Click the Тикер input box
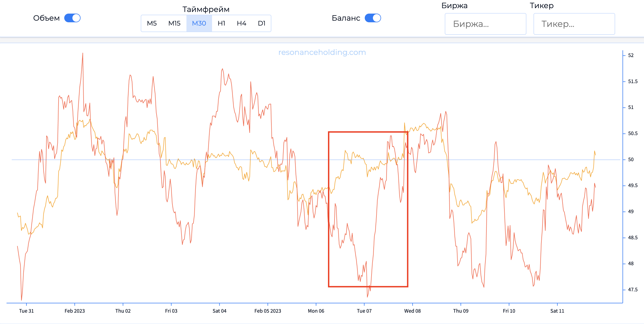This screenshot has height=324, width=644. (574, 24)
